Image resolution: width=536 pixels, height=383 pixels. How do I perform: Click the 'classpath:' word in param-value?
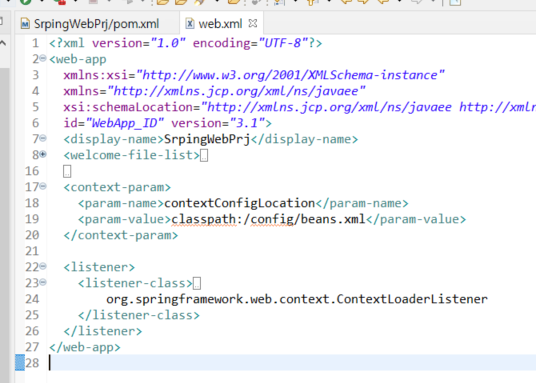click(207, 219)
